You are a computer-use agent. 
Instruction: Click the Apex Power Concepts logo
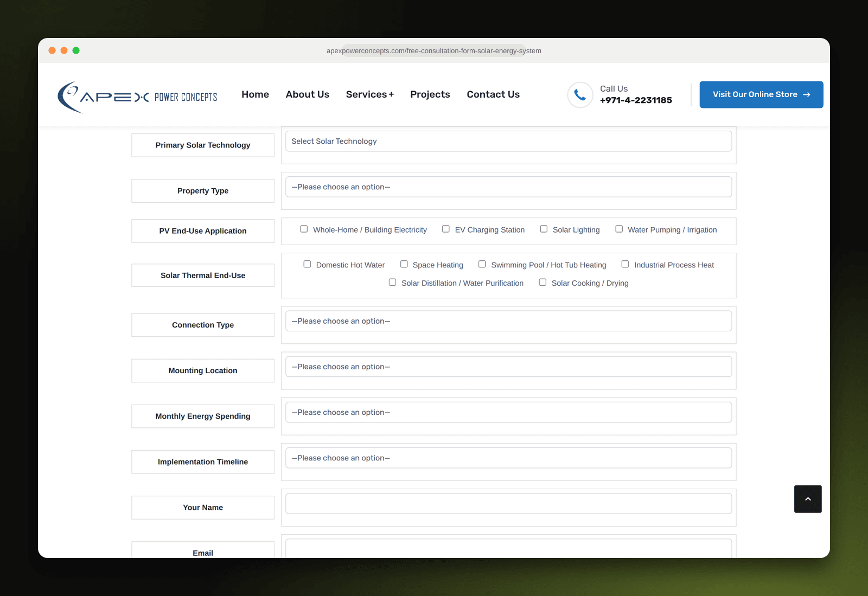pos(137,97)
